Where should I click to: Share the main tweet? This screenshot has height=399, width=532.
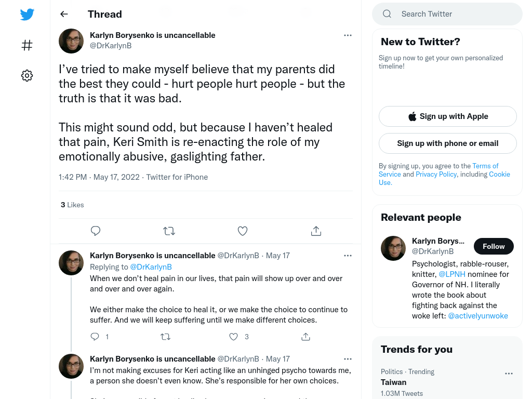tap(316, 231)
